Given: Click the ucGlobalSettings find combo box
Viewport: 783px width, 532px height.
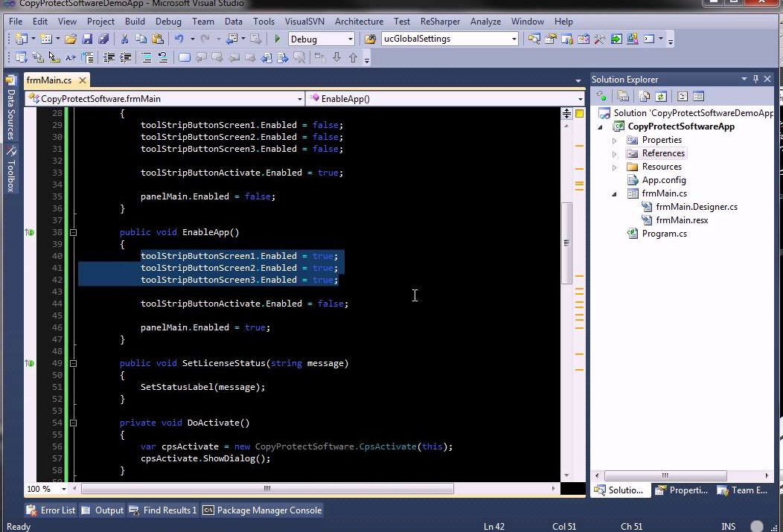Looking at the screenshot, I should (445, 39).
